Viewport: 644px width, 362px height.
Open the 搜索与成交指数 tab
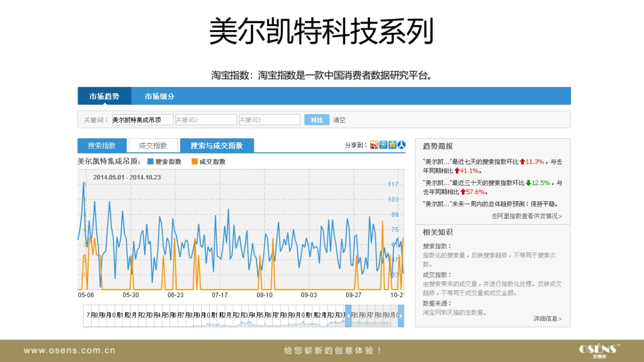click(x=217, y=145)
